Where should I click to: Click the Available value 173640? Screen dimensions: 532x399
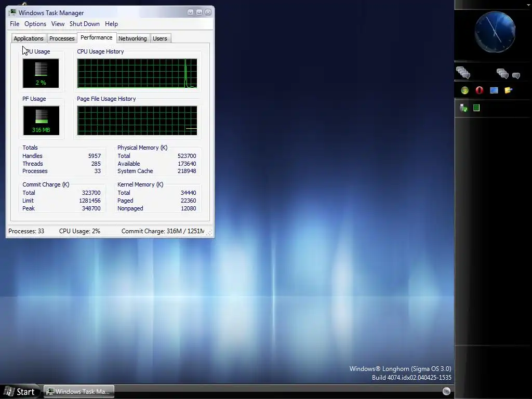(187, 164)
